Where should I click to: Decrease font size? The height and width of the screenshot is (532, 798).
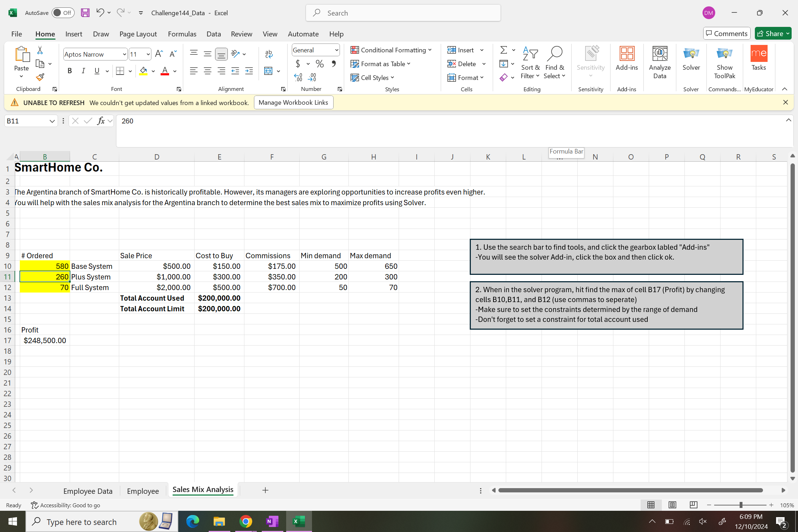[173, 54]
